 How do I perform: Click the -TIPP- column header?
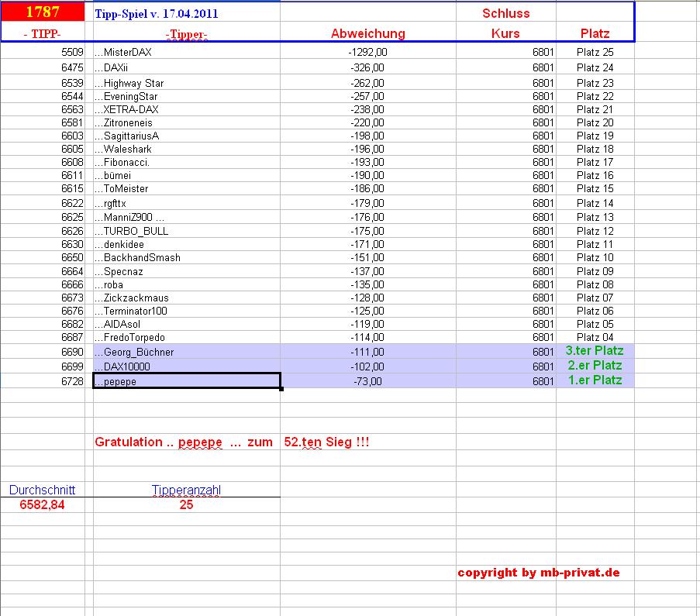(x=40, y=34)
